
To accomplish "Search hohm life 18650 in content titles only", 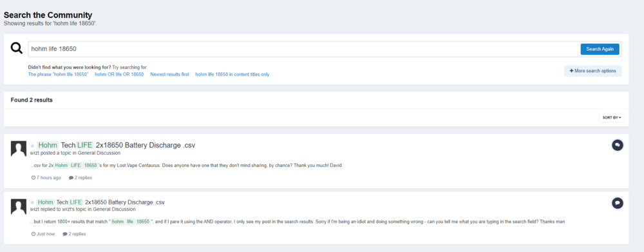I will click(232, 74).
